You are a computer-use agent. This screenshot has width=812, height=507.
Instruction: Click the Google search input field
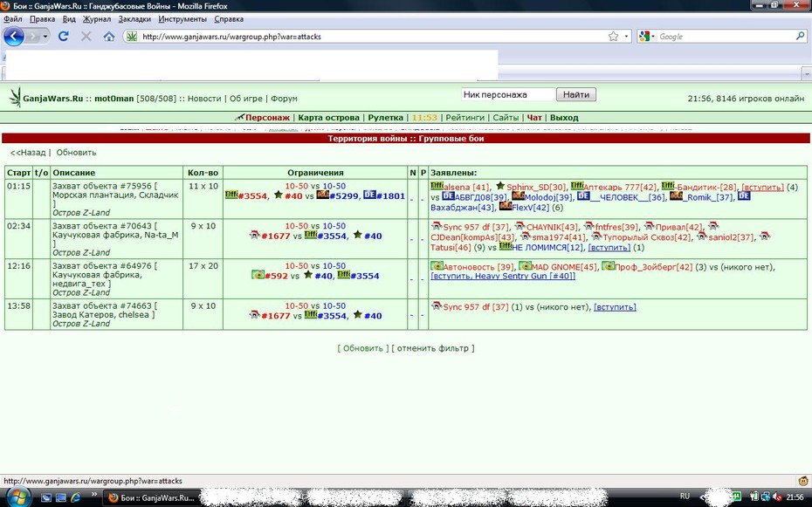point(725,37)
